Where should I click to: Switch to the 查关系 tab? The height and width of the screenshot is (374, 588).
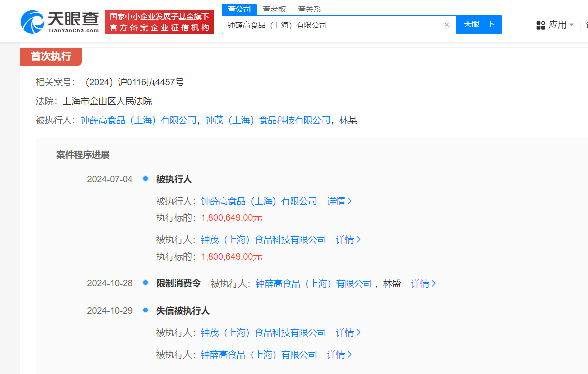coord(309,9)
